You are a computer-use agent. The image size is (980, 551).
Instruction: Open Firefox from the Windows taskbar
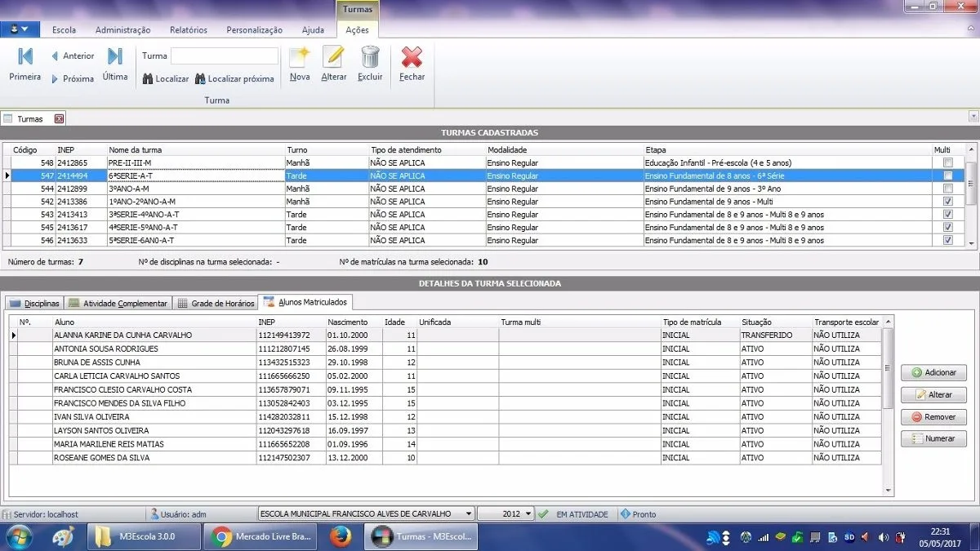(341, 536)
